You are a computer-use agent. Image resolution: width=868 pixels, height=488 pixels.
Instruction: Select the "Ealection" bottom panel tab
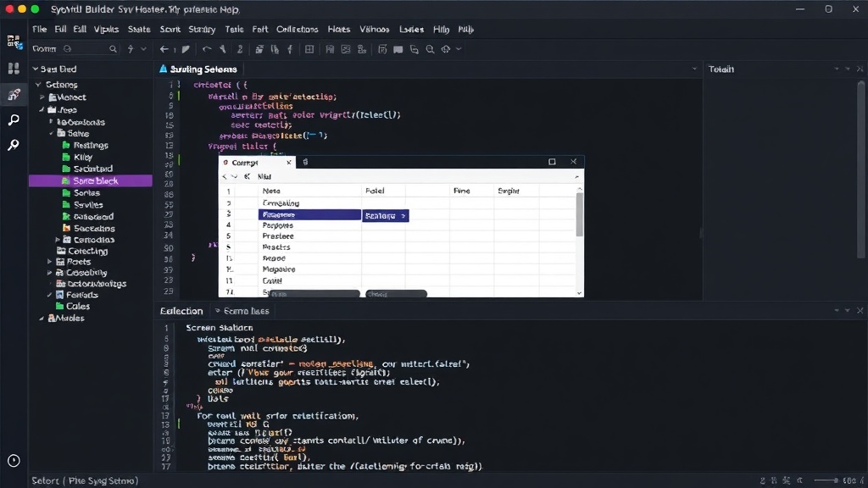tap(181, 311)
